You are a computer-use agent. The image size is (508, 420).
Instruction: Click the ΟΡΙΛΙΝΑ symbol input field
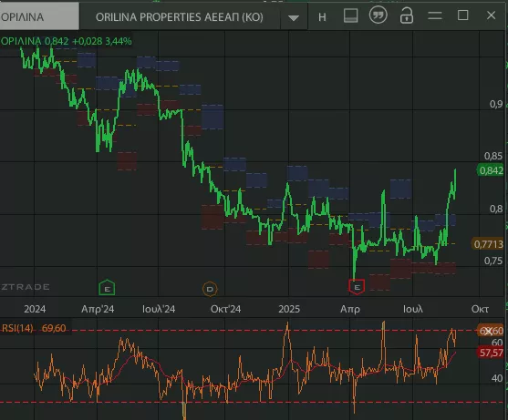[x=39, y=16]
